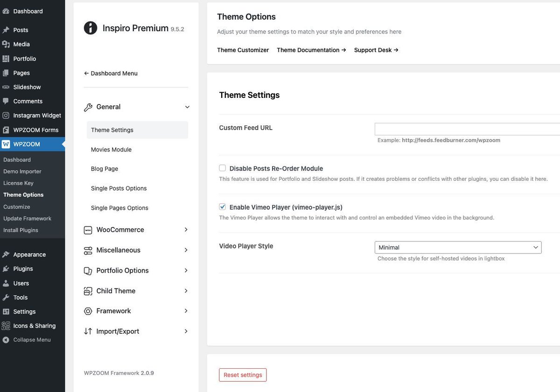Open the Blog Page settings

[105, 169]
